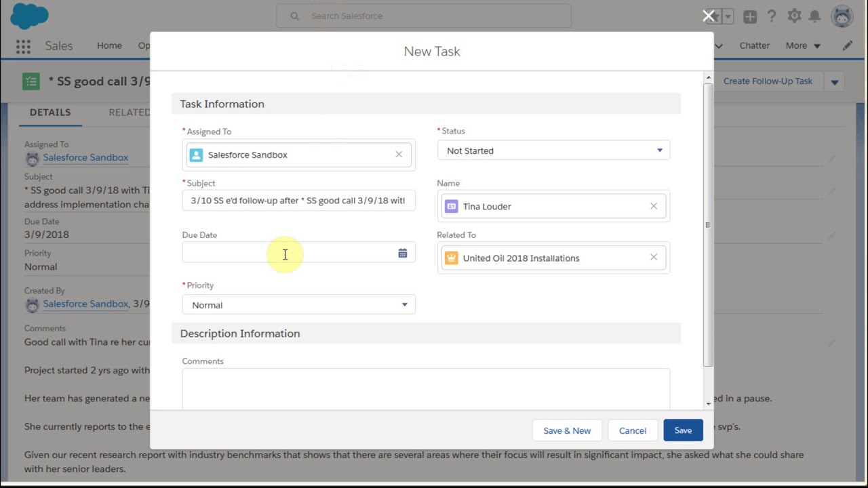Click the crown opportunity icon in Related To
The height and width of the screenshot is (488, 868).
(x=451, y=258)
